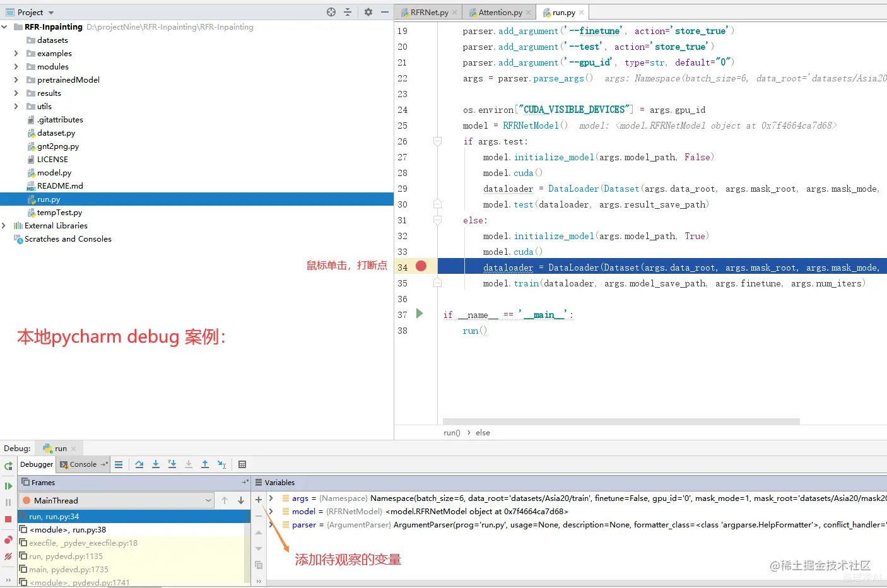
Task: Expand the results folder
Action: point(16,93)
